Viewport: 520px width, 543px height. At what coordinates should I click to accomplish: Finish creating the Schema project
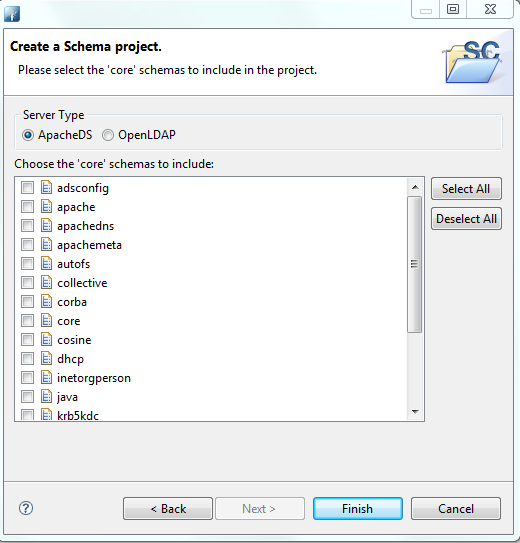point(358,509)
